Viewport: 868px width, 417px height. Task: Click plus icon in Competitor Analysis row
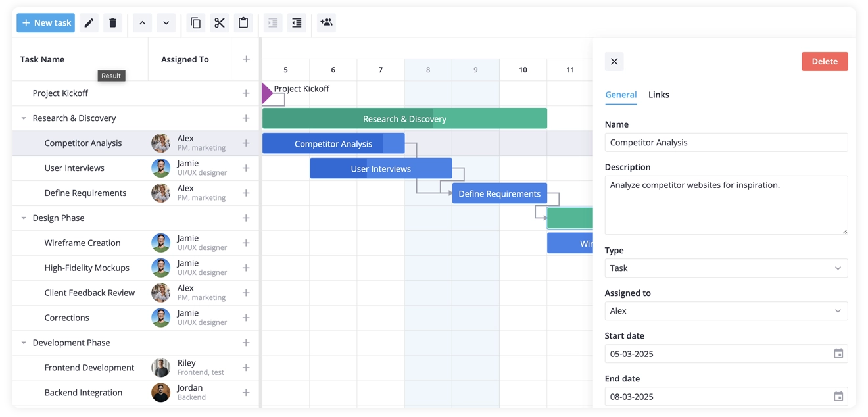click(x=246, y=143)
